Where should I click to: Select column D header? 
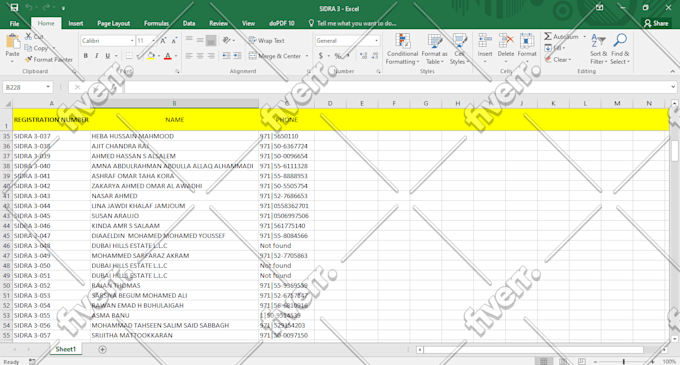pos(330,103)
